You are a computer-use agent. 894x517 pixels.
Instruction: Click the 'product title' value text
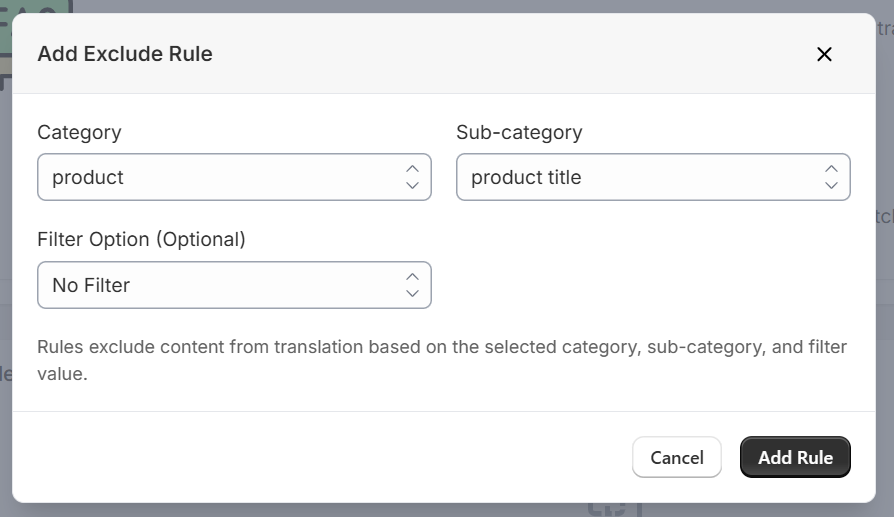(526, 177)
